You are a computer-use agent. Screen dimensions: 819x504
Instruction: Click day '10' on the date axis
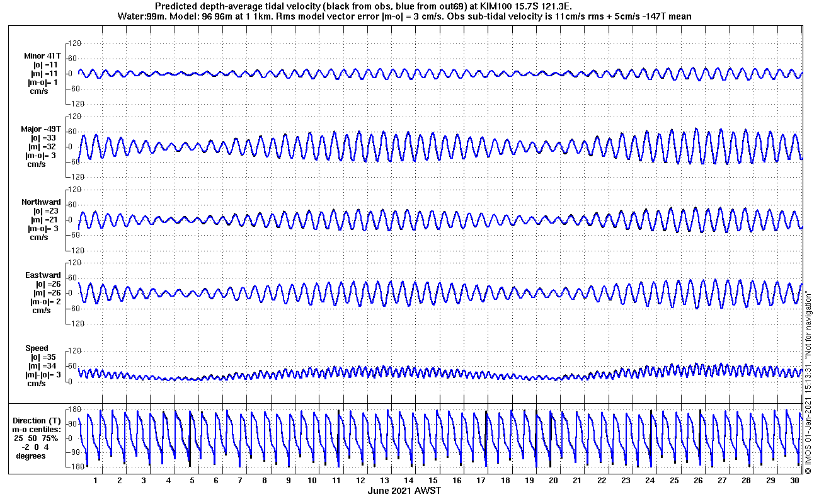click(x=312, y=480)
